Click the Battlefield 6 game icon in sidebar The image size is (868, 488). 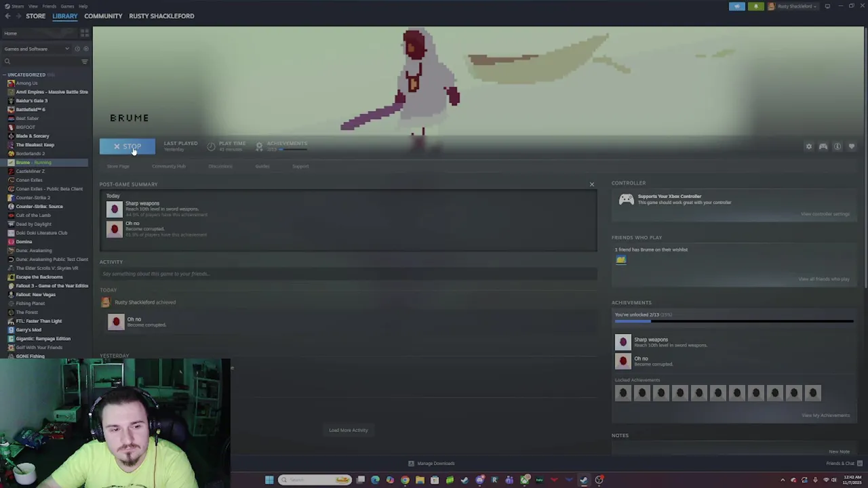[11, 110]
